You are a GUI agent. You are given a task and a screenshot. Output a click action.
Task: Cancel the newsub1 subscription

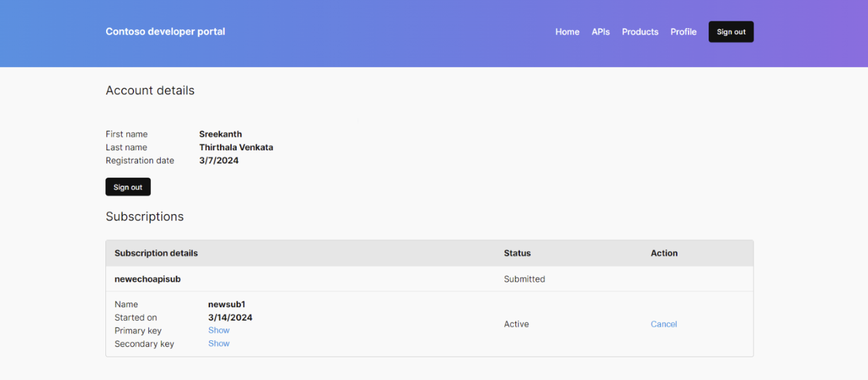(x=664, y=323)
